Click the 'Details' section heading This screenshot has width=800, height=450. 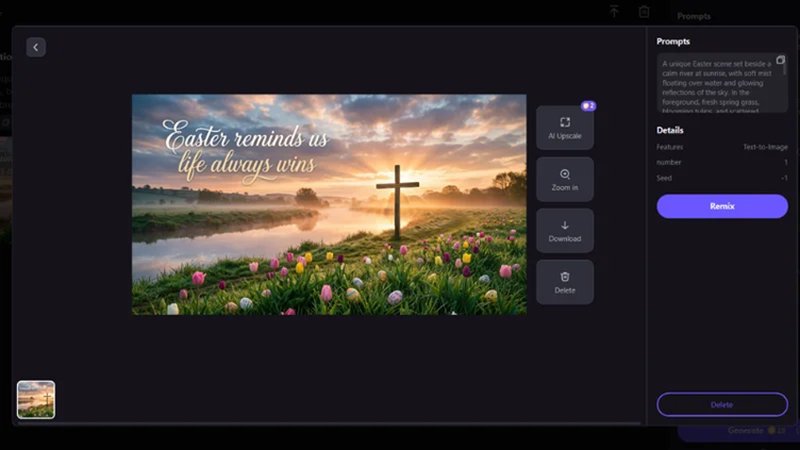point(669,130)
